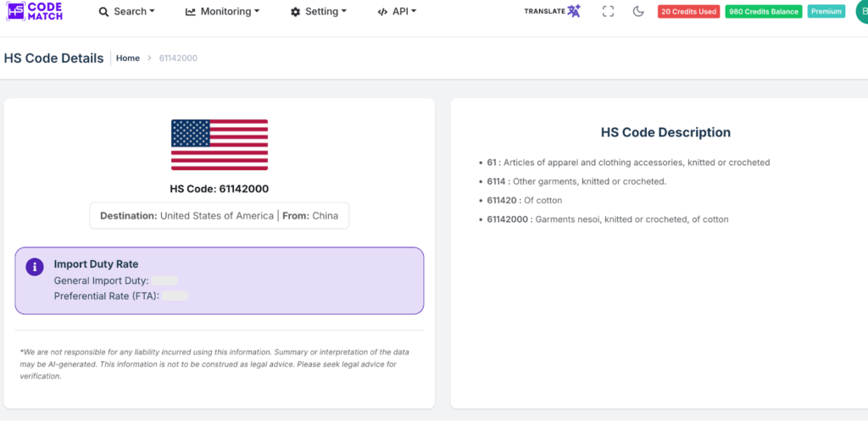This screenshot has height=421, width=868.
Task: Open the user profile avatar
Action: point(861,12)
